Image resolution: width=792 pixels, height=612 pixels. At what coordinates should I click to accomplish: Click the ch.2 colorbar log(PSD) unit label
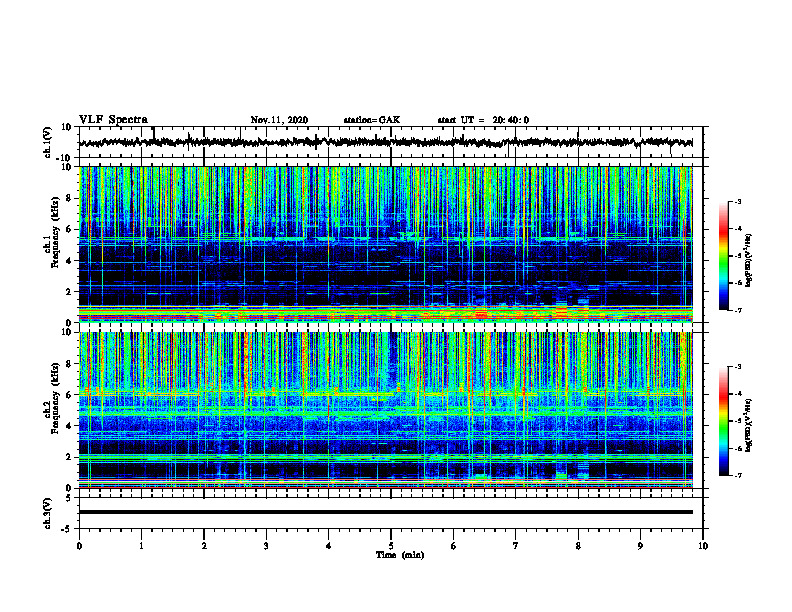[x=748, y=425]
